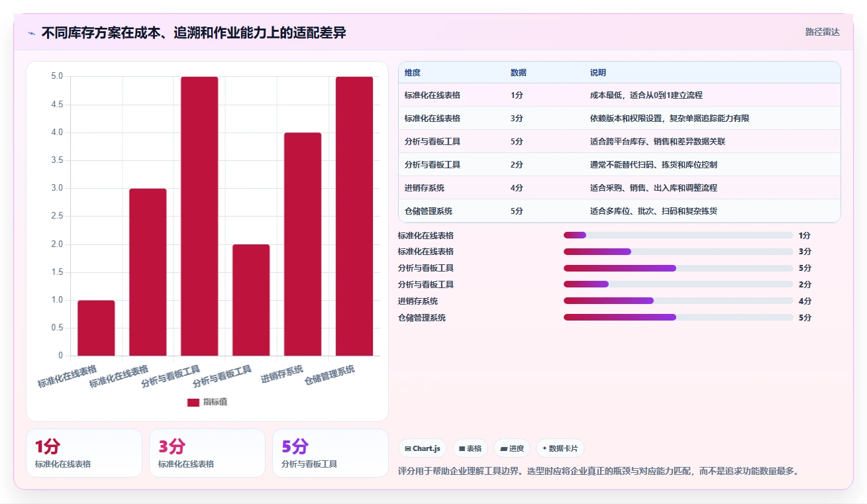Click the 仓储管理系统 x-axis label
Screen dimensions: 867x504
(x=329, y=375)
